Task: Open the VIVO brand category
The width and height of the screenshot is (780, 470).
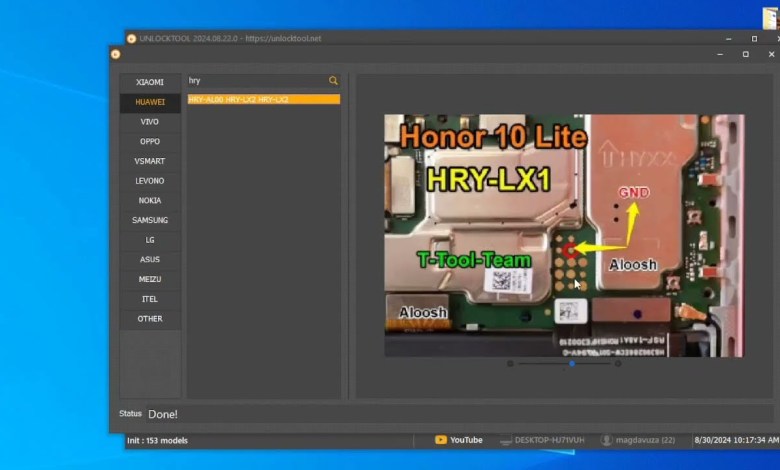Action: (x=150, y=121)
